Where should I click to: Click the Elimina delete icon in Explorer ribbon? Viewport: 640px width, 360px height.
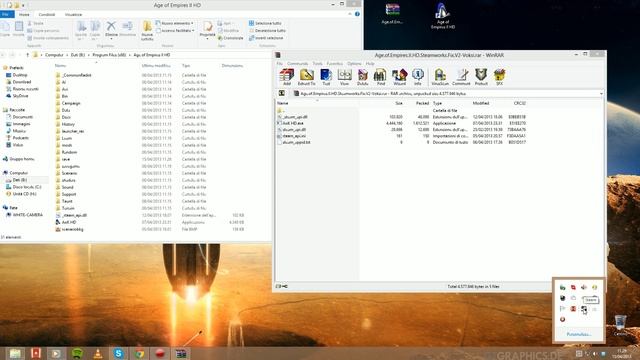click(x=111, y=29)
